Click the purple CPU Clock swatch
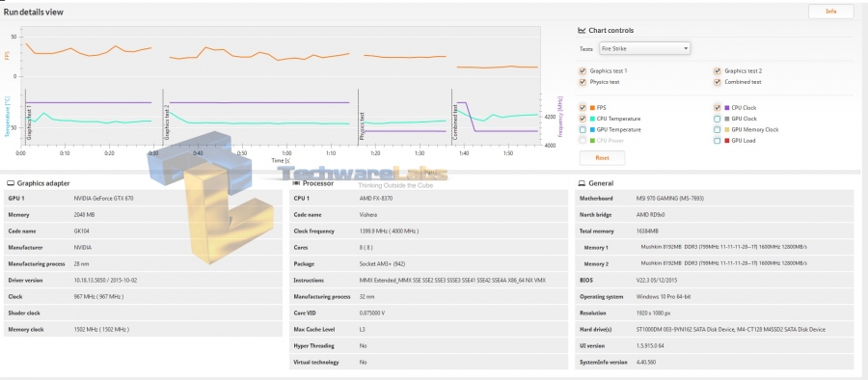This screenshot has width=868, height=380. [x=727, y=108]
